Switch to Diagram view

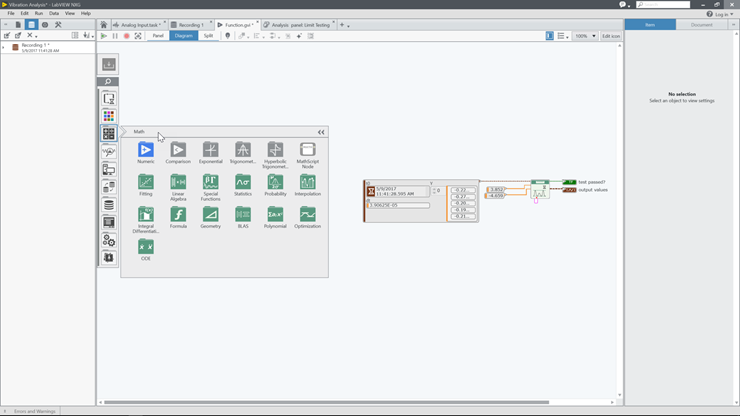coord(183,36)
